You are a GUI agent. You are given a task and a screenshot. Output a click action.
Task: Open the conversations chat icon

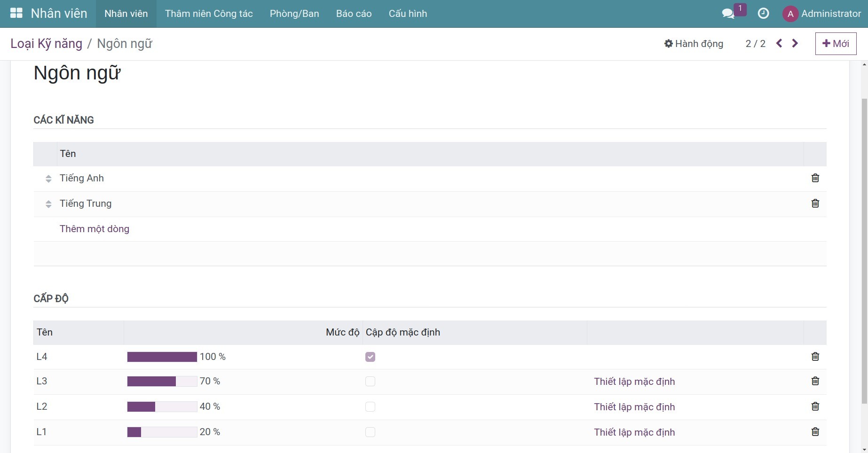pyautogui.click(x=728, y=14)
